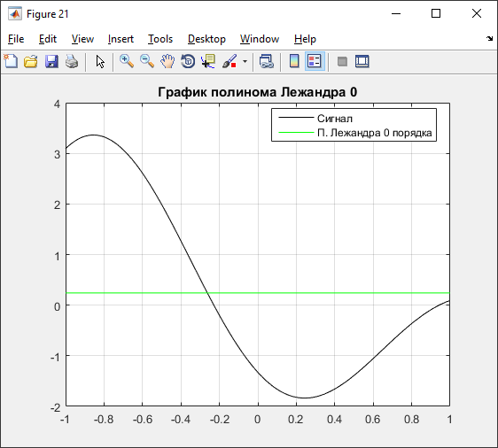This screenshot has height=448, width=498.
Task: Enable the Data Cursor tool
Action: tap(208, 61)
